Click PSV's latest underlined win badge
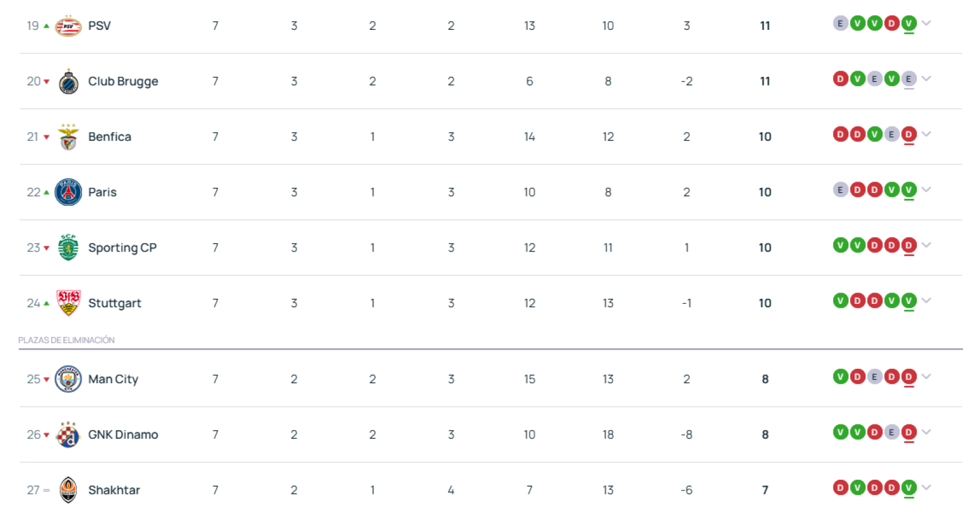Viewport: 980px width, 513px height. tap(909, 24)
